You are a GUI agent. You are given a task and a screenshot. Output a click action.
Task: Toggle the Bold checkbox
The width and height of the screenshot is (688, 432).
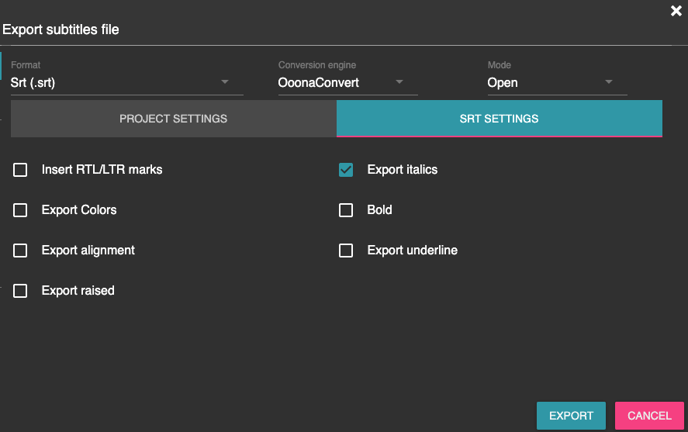(x=346, y=210)
